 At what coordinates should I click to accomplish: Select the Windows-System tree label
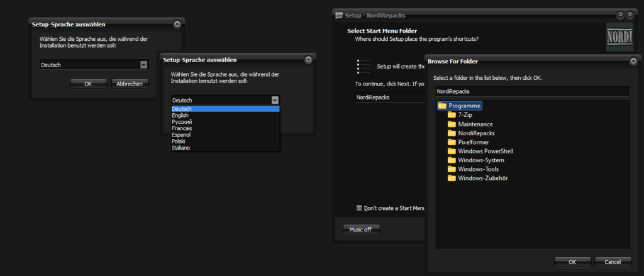[481, 160]
